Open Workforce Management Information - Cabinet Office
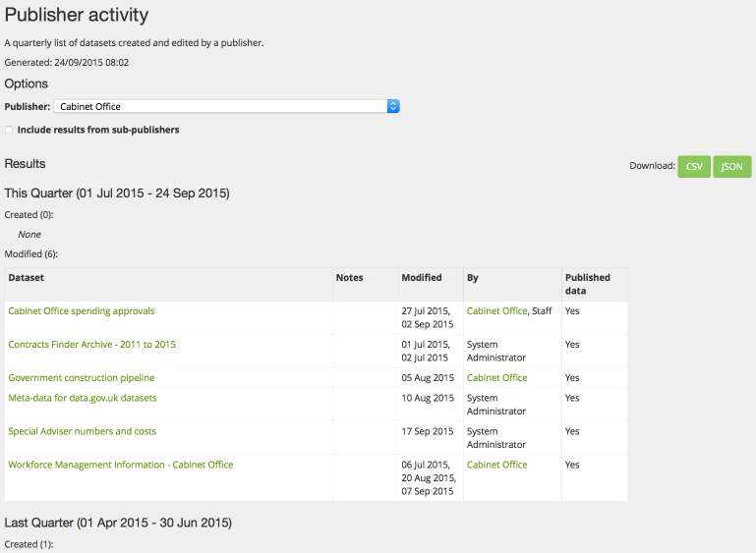 click(121, 465)
